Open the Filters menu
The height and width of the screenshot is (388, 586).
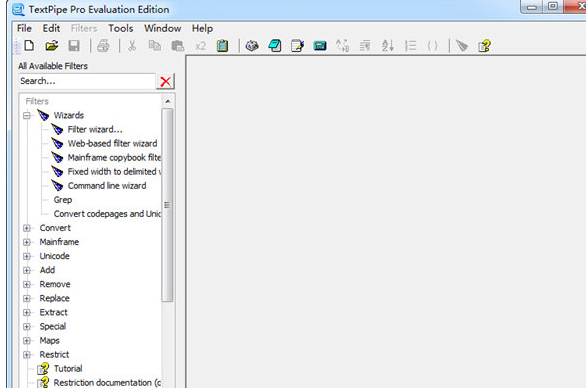(x=84, y=28)
